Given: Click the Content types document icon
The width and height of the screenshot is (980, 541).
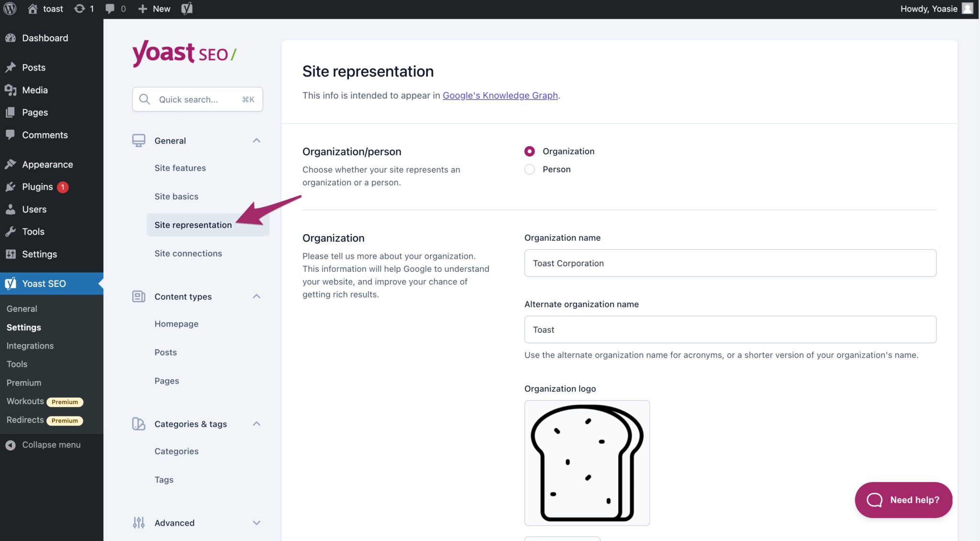Looking at the screenshot, I should (x=138, y=296).
